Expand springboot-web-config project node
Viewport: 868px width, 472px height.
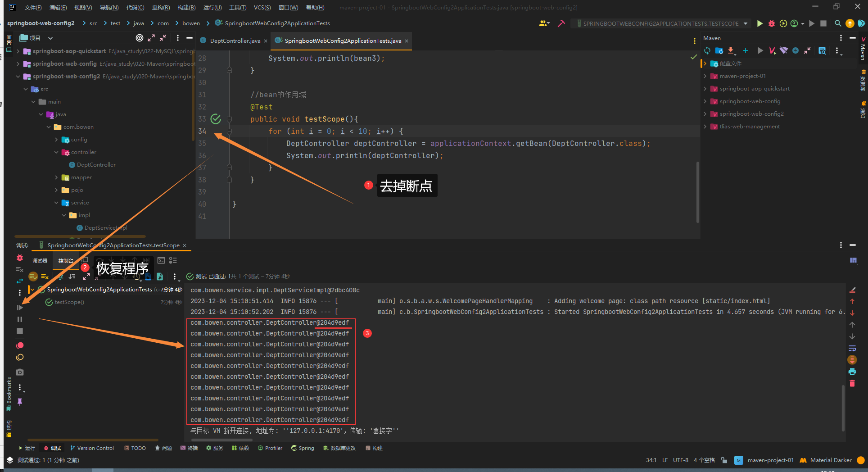point(18,64)
